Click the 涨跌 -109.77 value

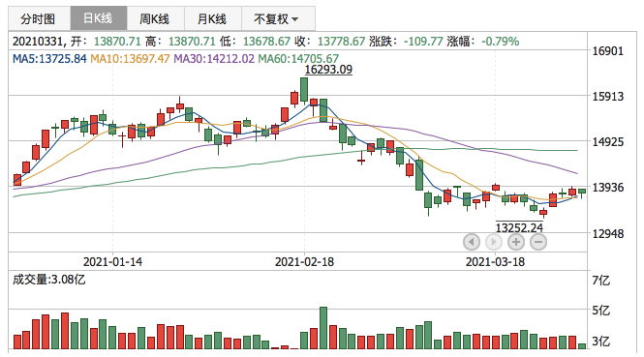pos(423,42)
